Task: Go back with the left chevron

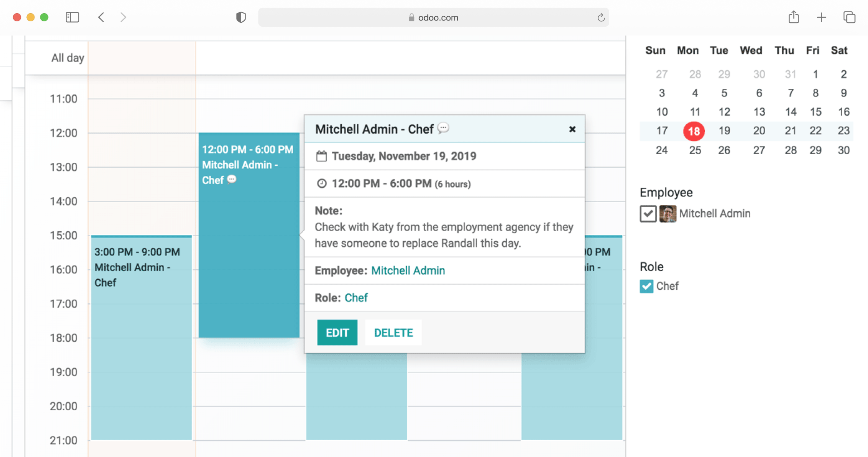Action: [101, 17]
